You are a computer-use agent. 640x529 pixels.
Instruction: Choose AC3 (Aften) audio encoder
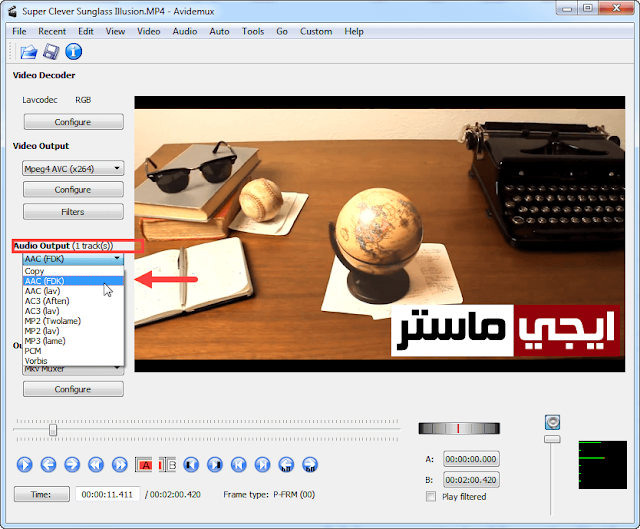[x=73, y=301]
